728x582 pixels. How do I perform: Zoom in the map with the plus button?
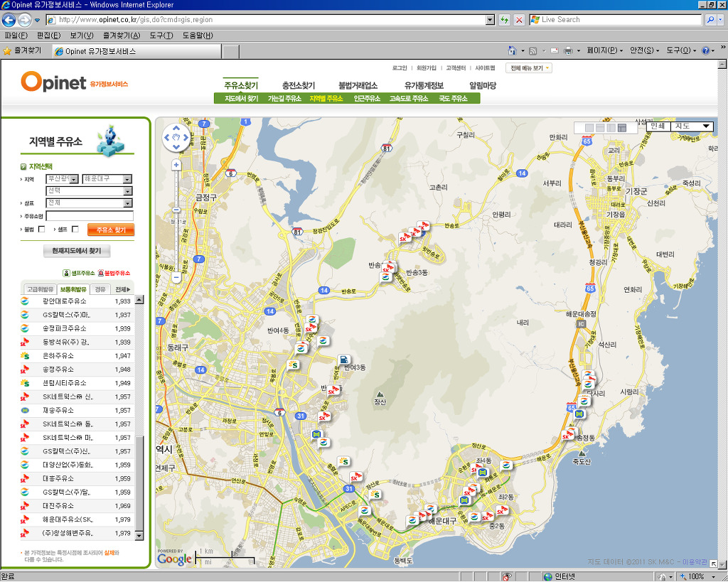pos(176,165)
